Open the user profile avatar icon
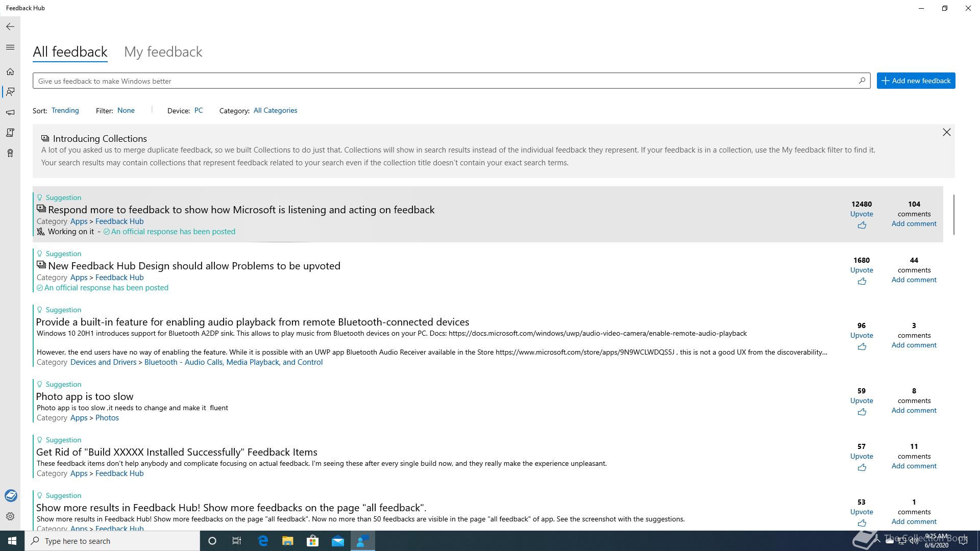 tap(11, 495)
